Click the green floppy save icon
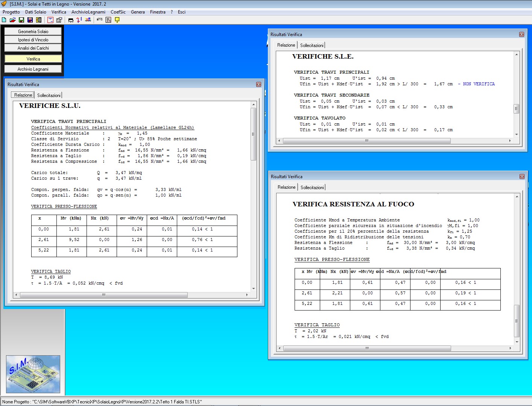Screen dimensions: 532x406 click(21, 20)
